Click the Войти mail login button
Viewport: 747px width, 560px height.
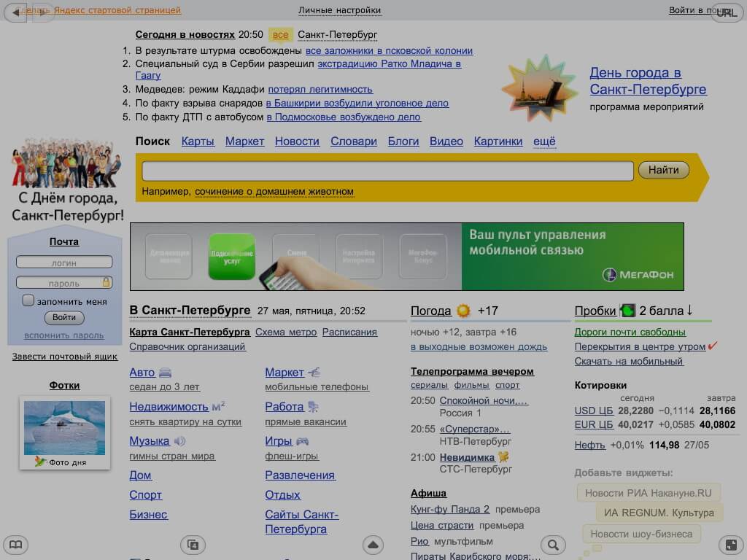[x=64, y=317]
